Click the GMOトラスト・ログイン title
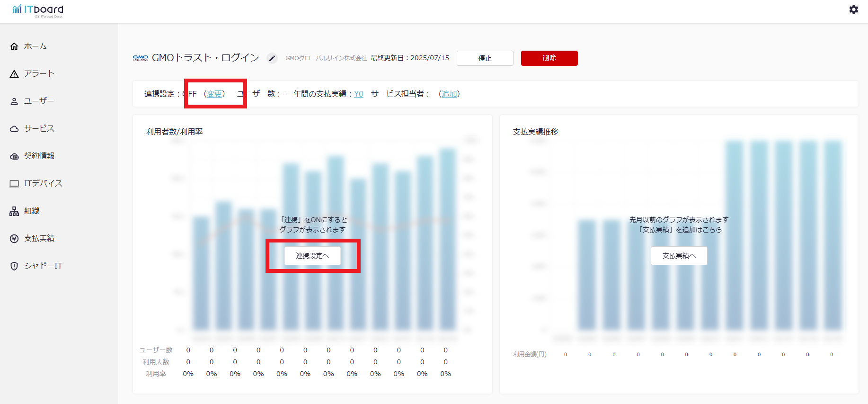 (x=205, y=58)
